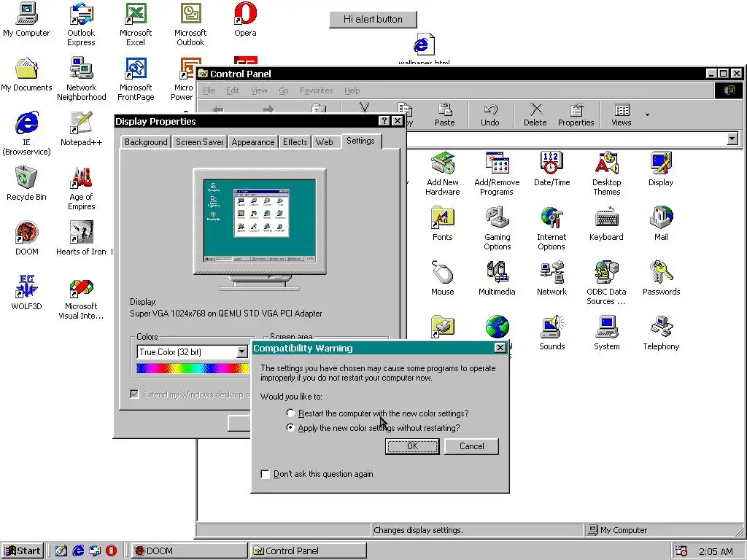Click the Delete toolbar button
Screen dimensions: 747x560
point(535,114)
